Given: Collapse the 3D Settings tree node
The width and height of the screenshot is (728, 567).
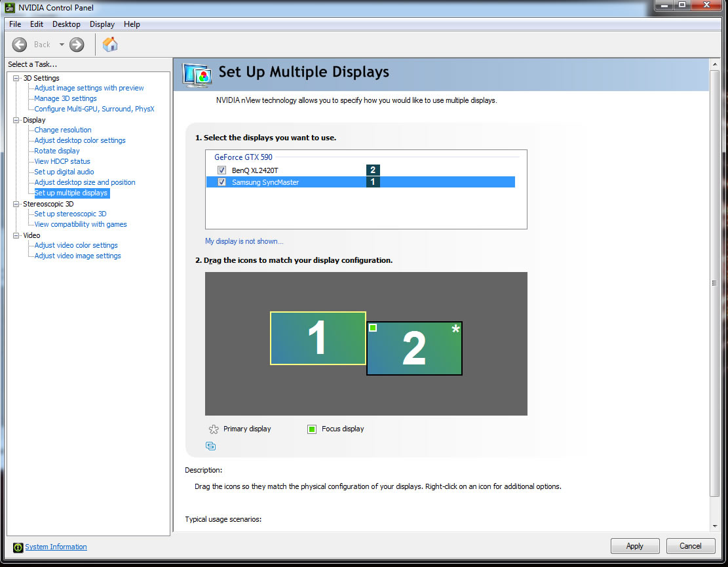Looking at the screenshot, I should (x=16, y=78).
